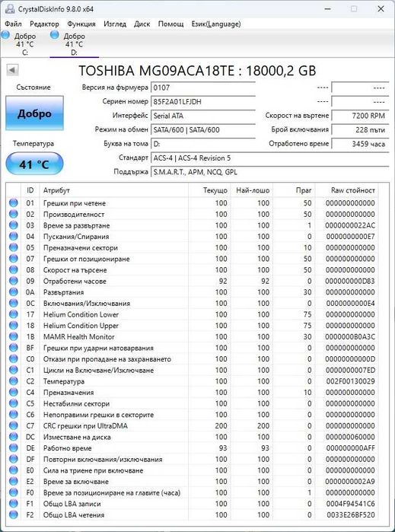The height and width of the screenshot is (532, 395).
Task: Click status orb for 05 Преназначени сектори
Action: point(13,247)
